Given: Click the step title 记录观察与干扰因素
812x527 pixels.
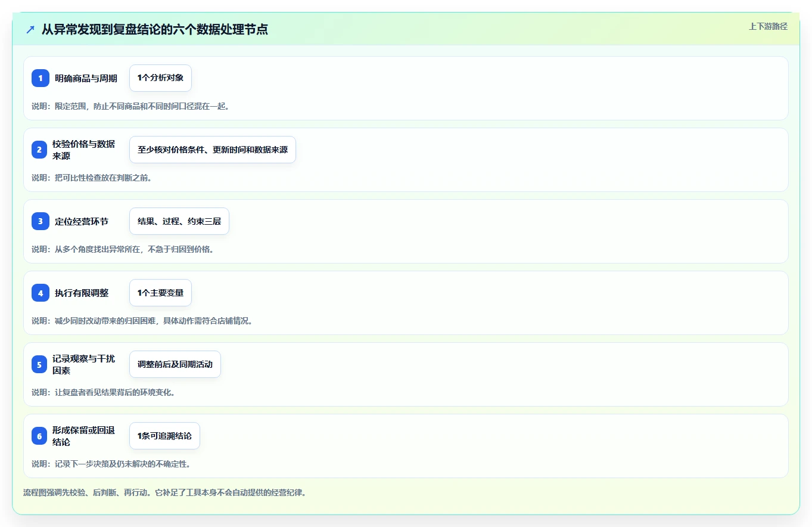Looking at the screenshot, I should [84, 364].
